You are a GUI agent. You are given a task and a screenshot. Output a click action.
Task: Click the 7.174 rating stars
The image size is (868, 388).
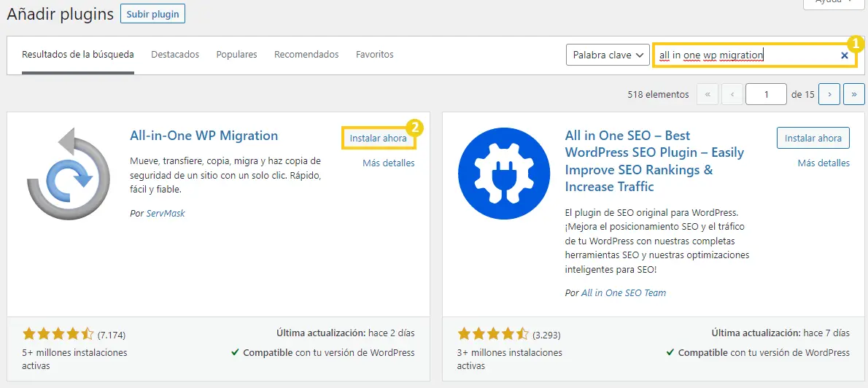(58, 334)
